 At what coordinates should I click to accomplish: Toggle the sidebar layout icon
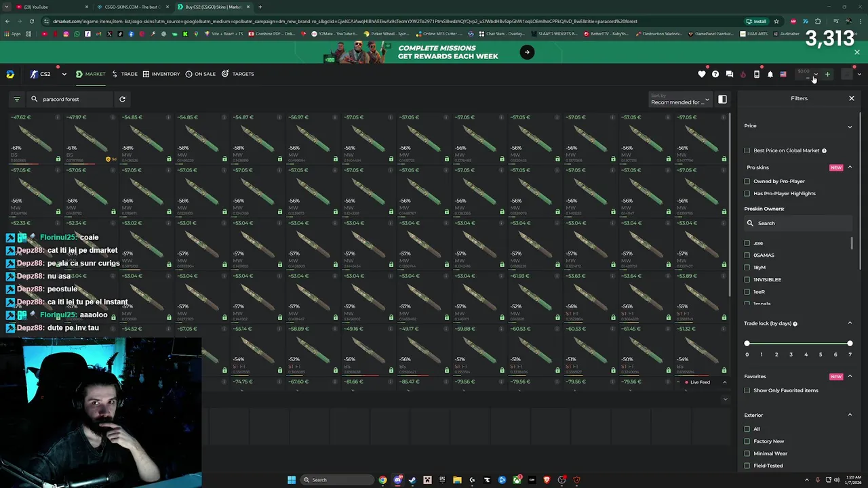(x=722, y=100)
